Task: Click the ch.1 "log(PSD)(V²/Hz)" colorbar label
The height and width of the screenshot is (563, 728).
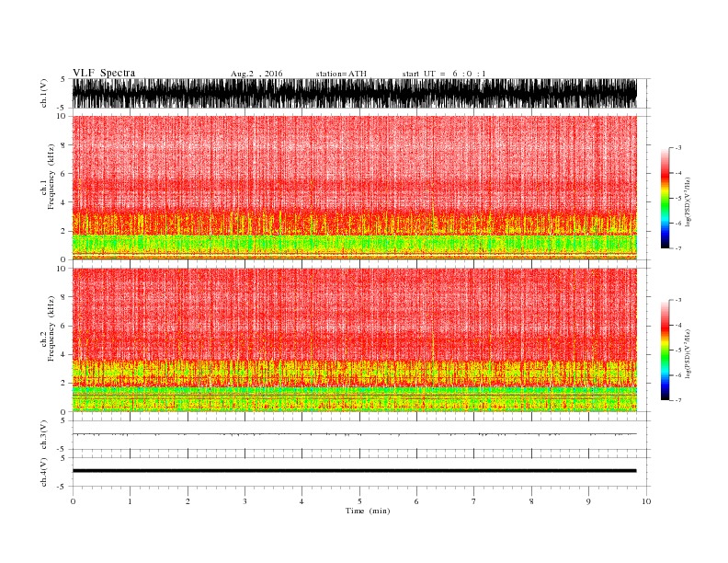Action: coord(688,201)
